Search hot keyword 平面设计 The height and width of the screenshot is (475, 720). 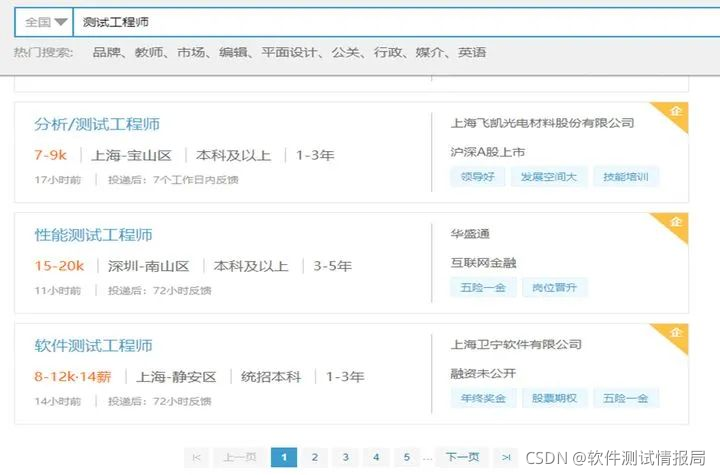pyautogui.click(x=289, y=52)
